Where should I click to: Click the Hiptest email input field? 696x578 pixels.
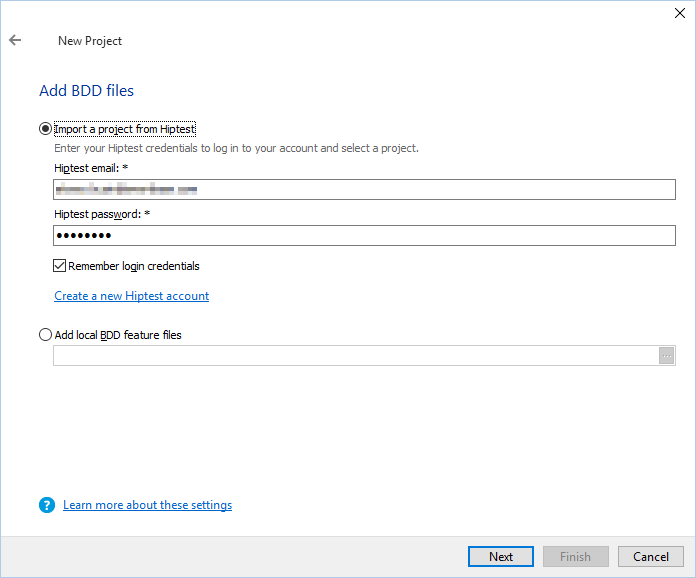pyautogui.click(x=364, y=190)
